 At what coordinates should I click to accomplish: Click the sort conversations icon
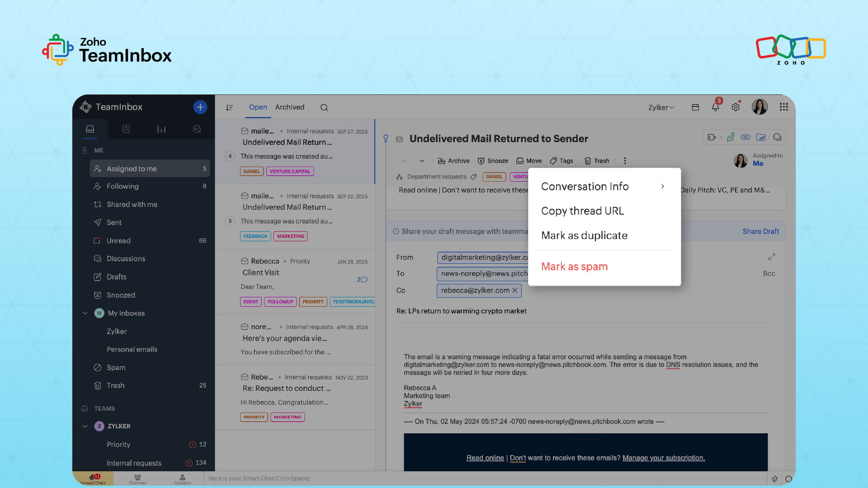(230, 108)
